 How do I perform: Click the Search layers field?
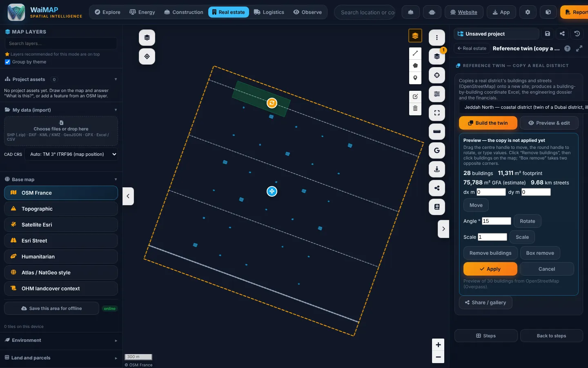tap(61, 43)
